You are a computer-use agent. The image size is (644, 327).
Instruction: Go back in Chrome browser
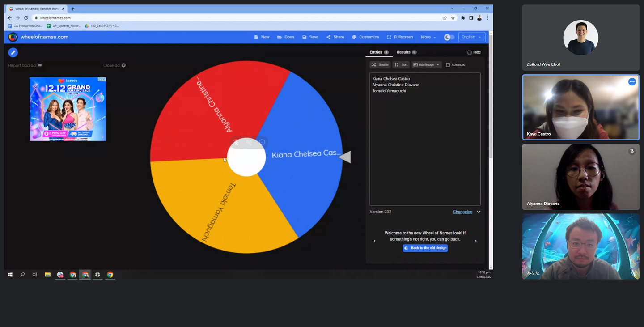(x=10, y=18)
